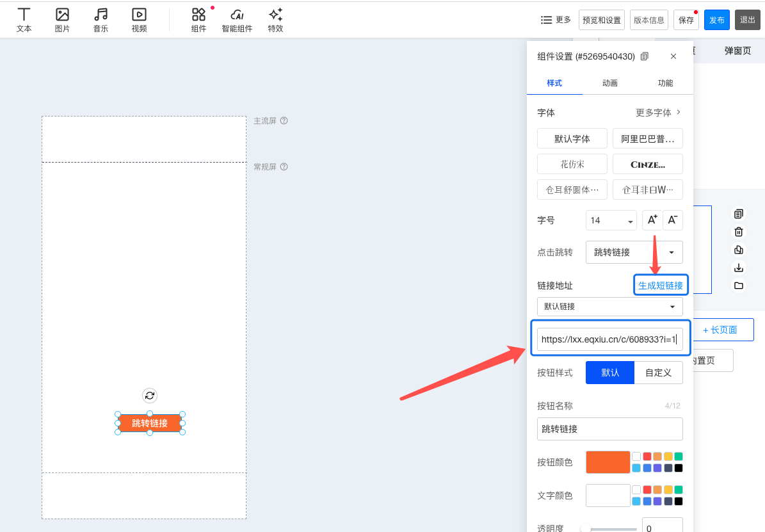Choose the CINZEL font

click(x=648, y=164)
